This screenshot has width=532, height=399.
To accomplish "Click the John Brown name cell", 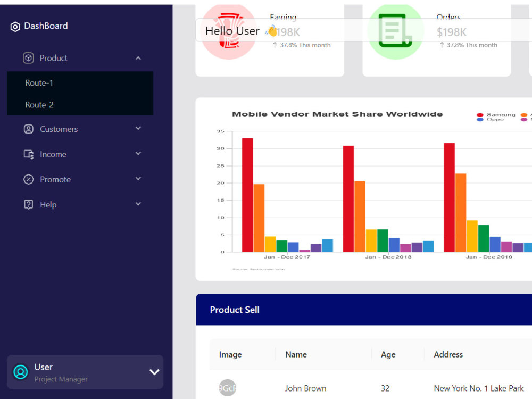I will pyautogui.click(x=306, y=388).
